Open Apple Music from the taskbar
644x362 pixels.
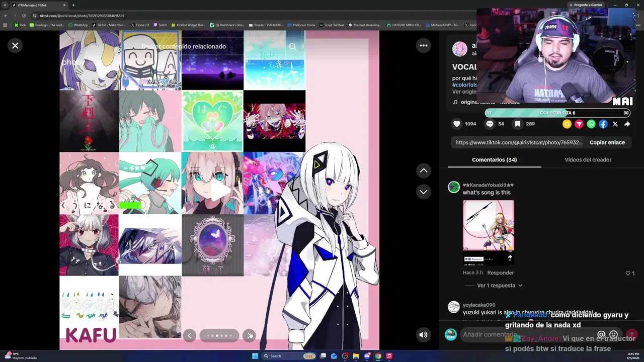(389, 356)
